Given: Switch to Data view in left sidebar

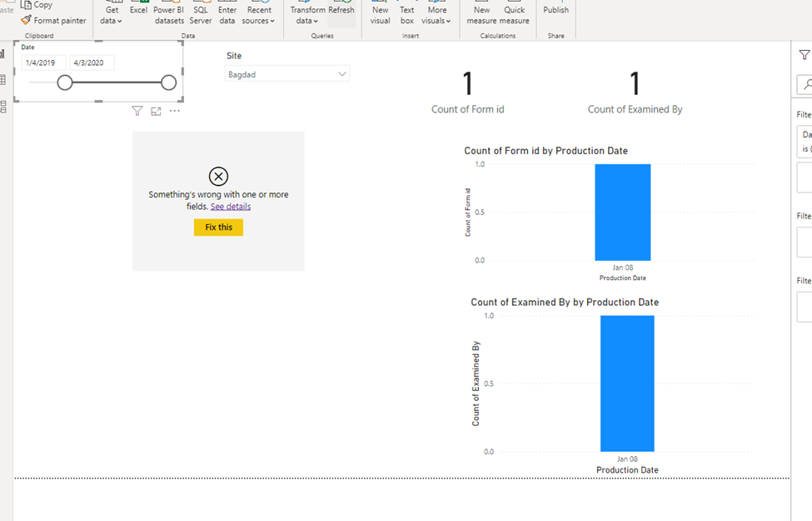Looking at the screenshot, I should point(2,80).
